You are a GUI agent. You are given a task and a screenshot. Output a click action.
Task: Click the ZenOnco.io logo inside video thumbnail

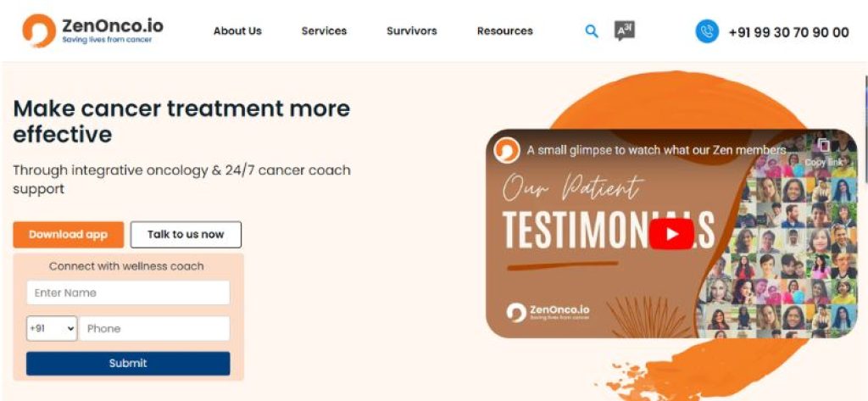pos(548,312)
